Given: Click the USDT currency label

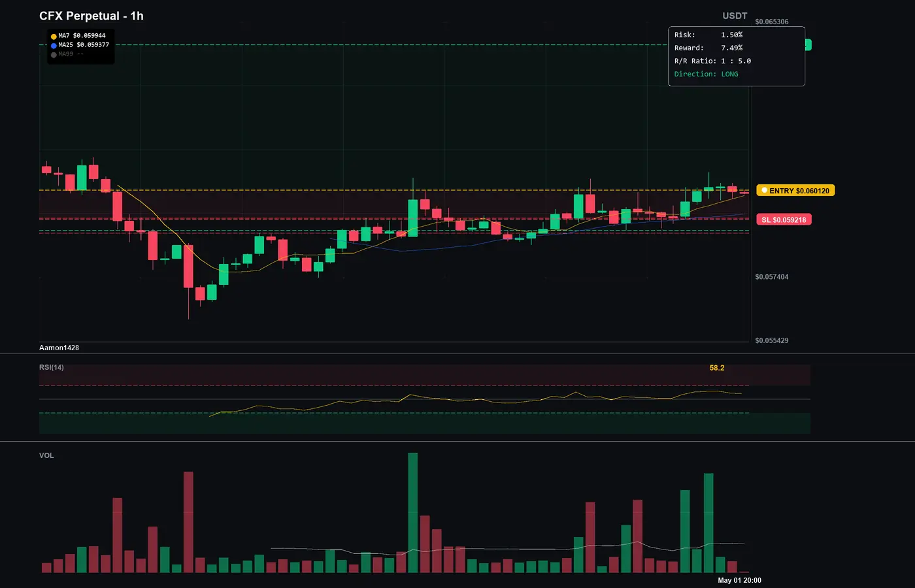Looking at the screenshot, I should pyautogui.click(x=735, y=16).
